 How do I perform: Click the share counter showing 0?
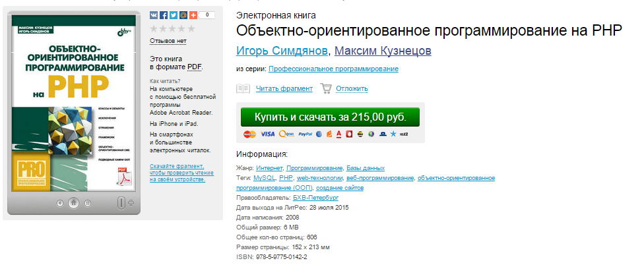click(x=207, y=15)
